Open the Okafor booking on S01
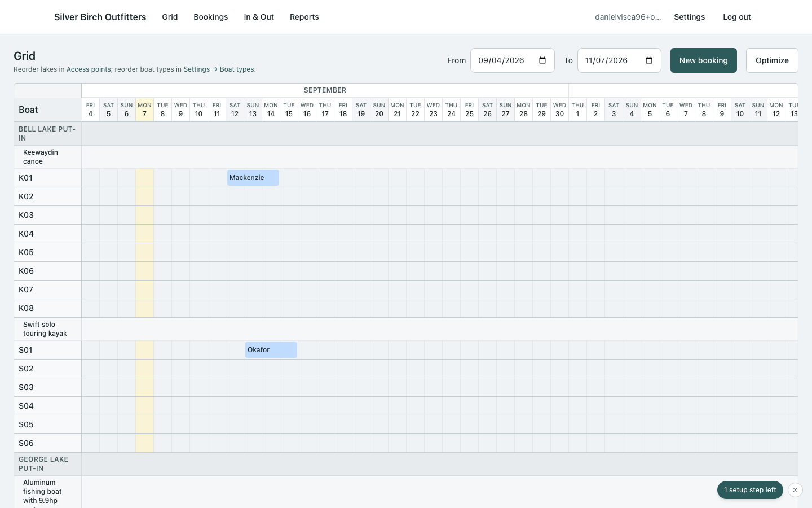 (271, 350)
